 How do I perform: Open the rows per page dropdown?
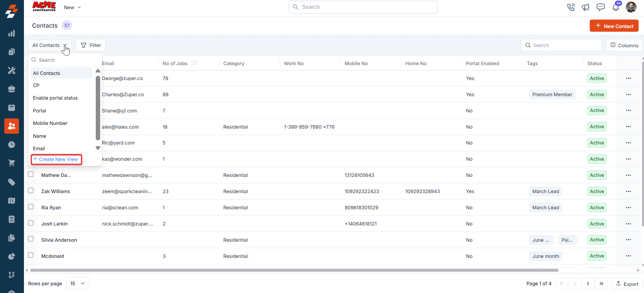pyautogui.click(x=78, y=284)
